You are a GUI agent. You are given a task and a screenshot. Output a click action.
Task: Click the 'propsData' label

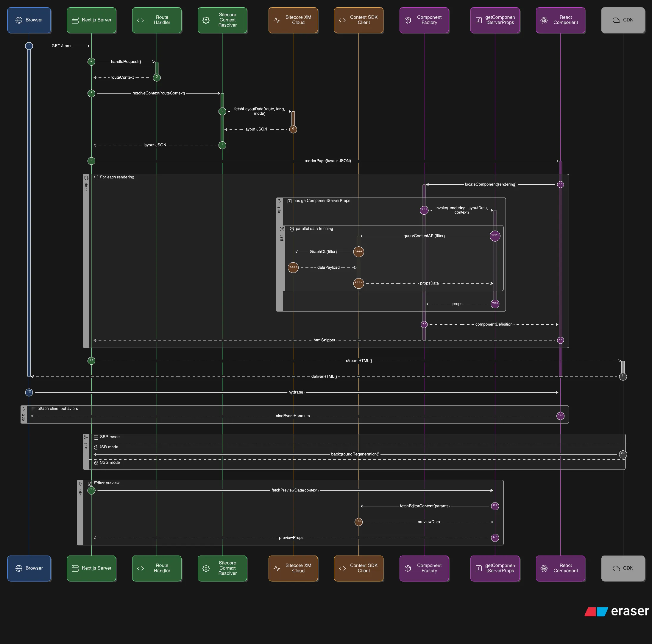pyautogui.click(x=429, y=283)
